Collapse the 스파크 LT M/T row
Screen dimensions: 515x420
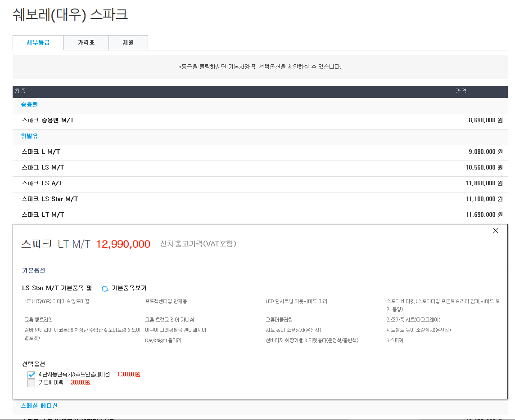coord(260,215)
